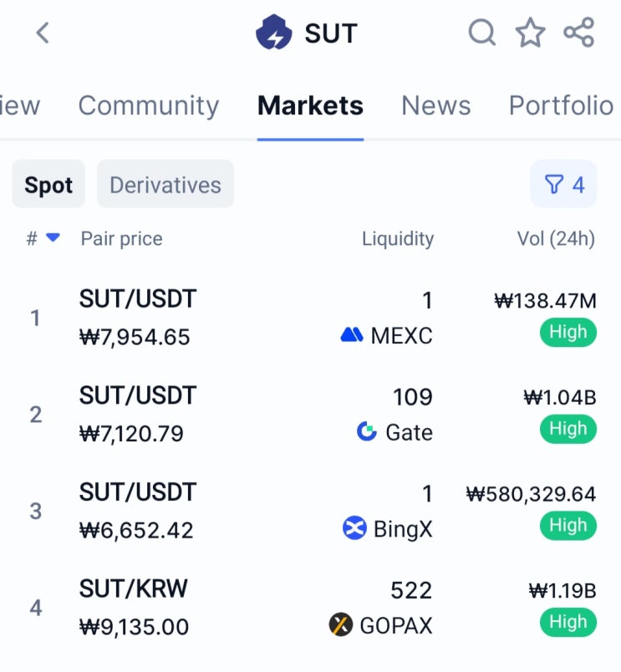The image size is (621, 672).
Task: Open the News tab
Action: click(x=435, y=105)
